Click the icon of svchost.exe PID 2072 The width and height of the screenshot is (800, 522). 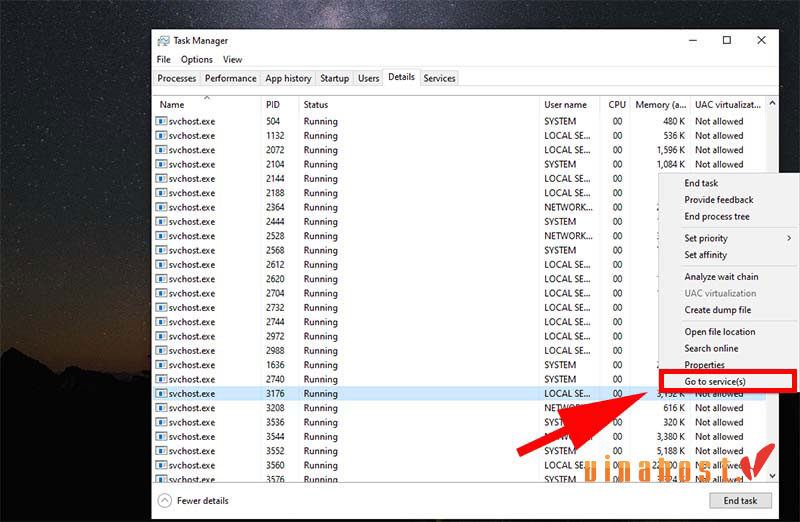pyautogui.click(x=161, y=150)
